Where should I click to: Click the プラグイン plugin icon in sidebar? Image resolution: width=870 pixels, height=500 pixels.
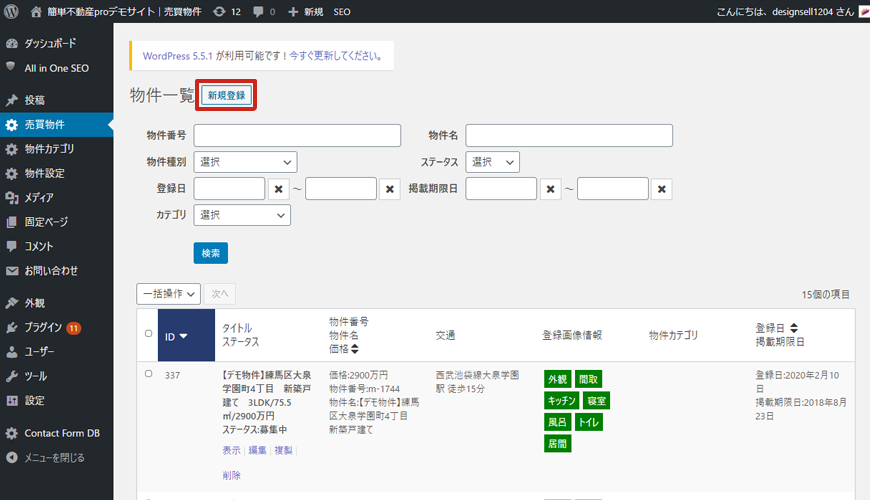[x=12, y=327]
